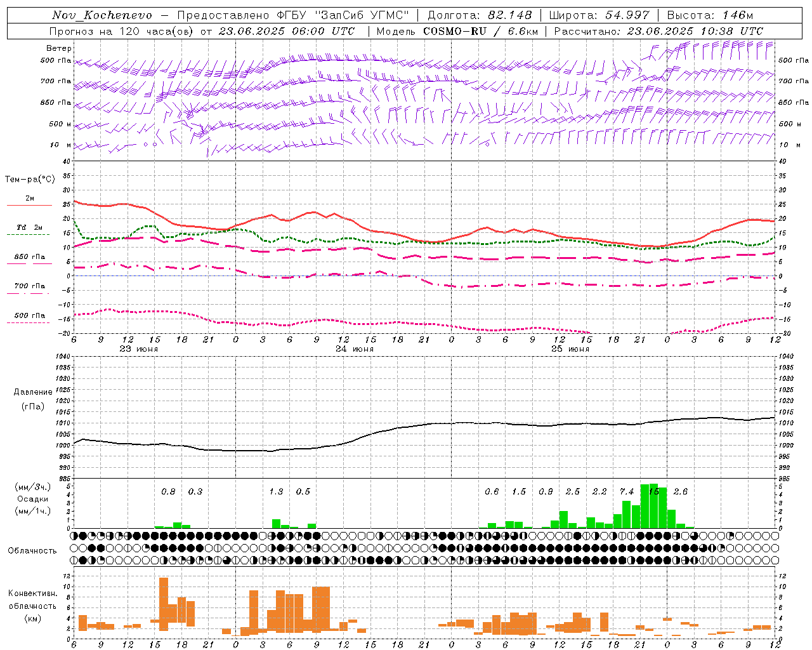The image size is (812, 650).
Task: Select the 'Td 2м' dew point legend entry
Action: (29, 227)
